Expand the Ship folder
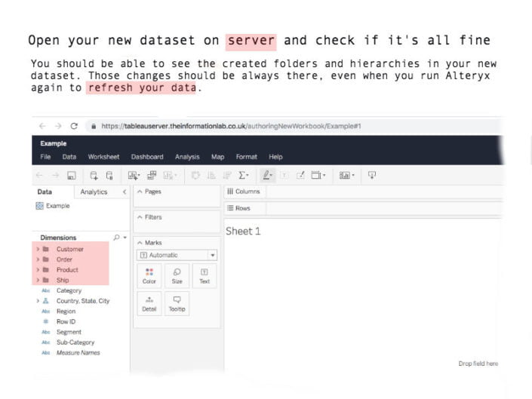532x399 pixels. [x=37, y=280]
